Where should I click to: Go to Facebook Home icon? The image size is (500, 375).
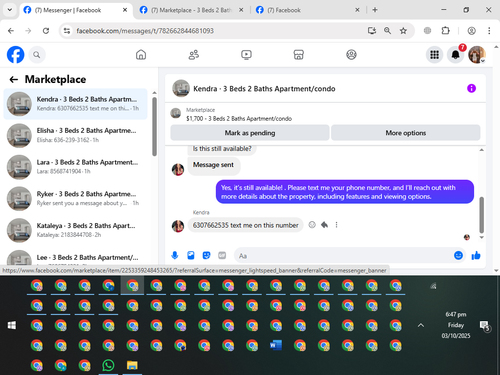[141, 55]
